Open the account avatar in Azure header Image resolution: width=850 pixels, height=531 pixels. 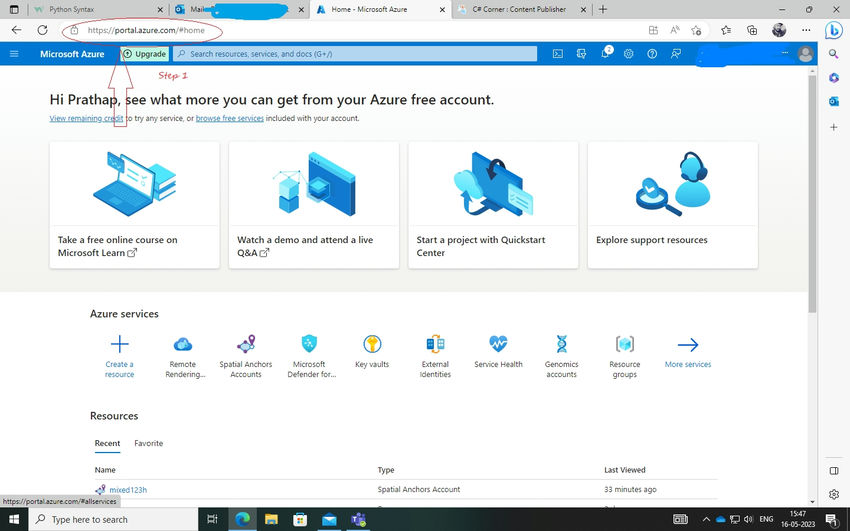click(805, 54)
